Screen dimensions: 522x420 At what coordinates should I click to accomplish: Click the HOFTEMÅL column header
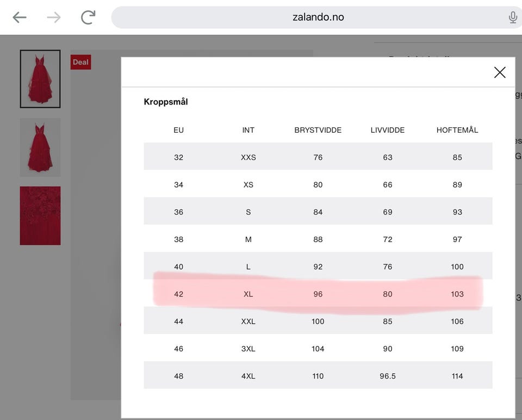[457, 130]
